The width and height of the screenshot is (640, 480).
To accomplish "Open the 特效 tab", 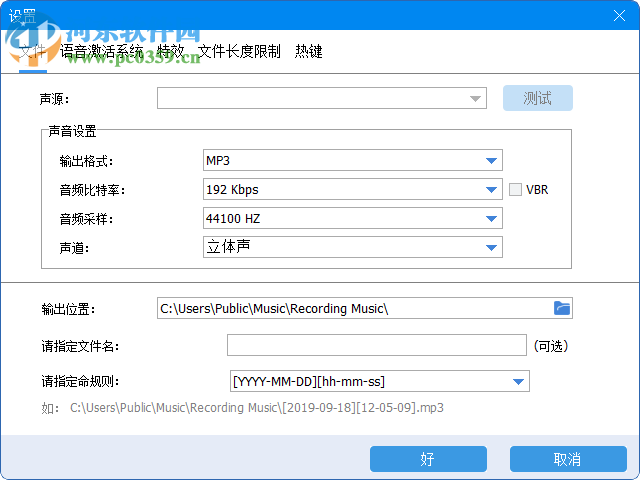I will (x=171, y=52).
